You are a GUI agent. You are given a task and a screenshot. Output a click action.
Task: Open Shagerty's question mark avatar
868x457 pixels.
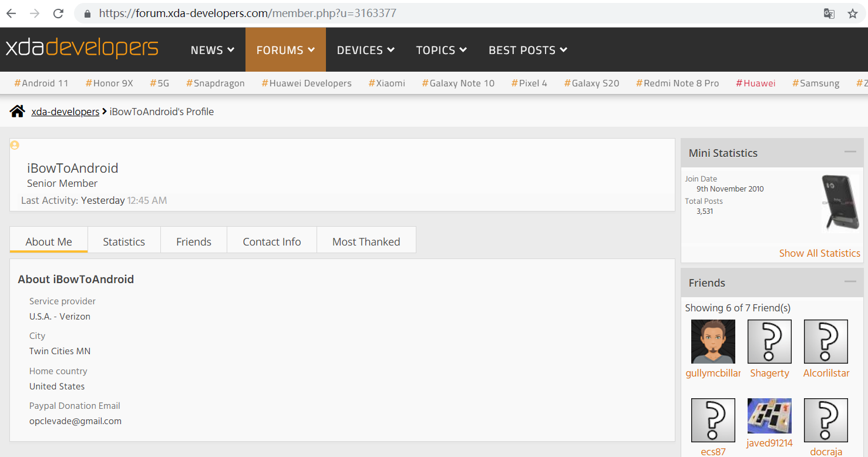(x=769, y=341)
